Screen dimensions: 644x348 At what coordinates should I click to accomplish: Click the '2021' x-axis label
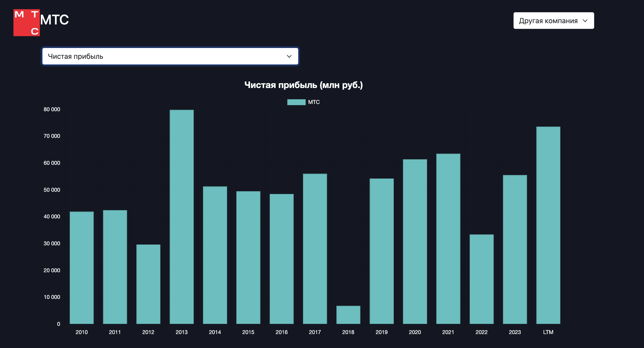click(448, 332)
